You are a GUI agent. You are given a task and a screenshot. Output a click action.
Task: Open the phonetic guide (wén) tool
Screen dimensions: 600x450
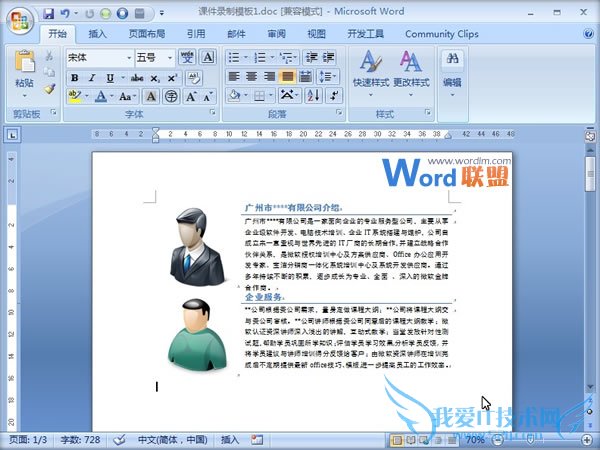(x=187, y=57)
